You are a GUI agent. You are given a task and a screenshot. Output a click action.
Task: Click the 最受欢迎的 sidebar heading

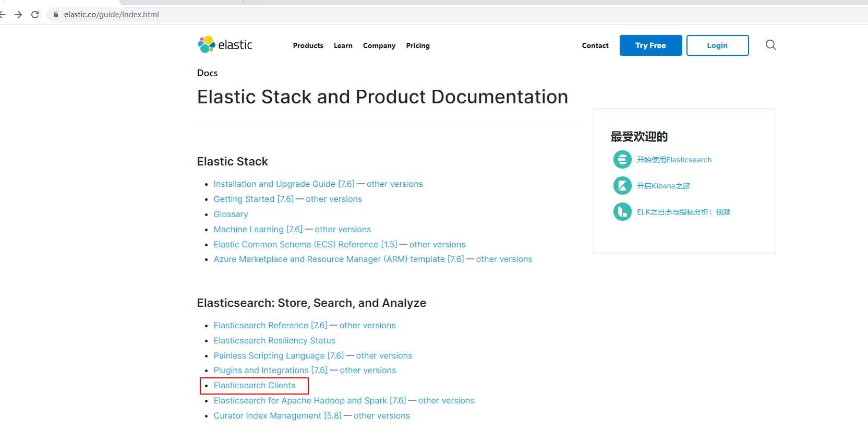639,137
